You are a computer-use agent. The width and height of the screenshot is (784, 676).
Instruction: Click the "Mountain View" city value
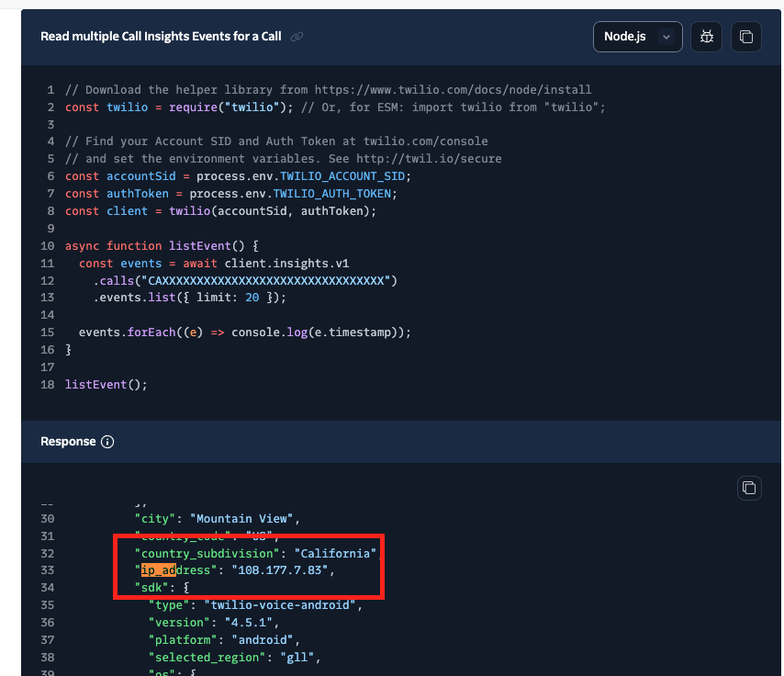241,519
